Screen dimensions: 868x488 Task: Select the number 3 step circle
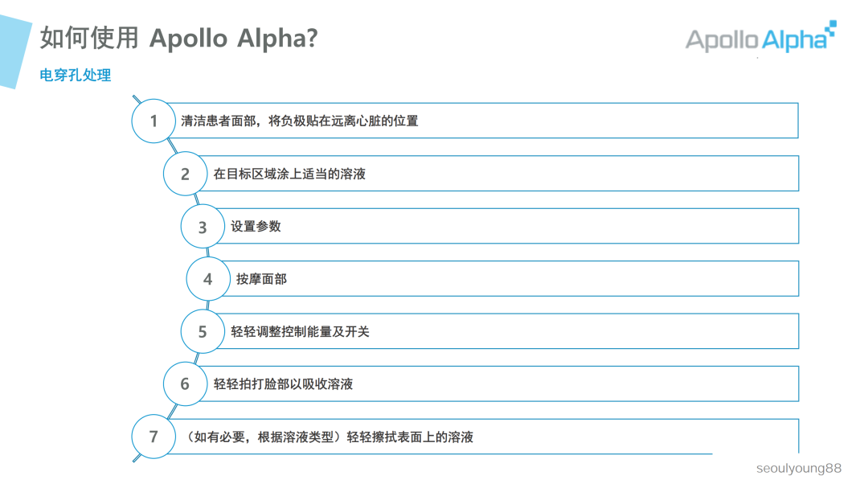coord(203,226)
